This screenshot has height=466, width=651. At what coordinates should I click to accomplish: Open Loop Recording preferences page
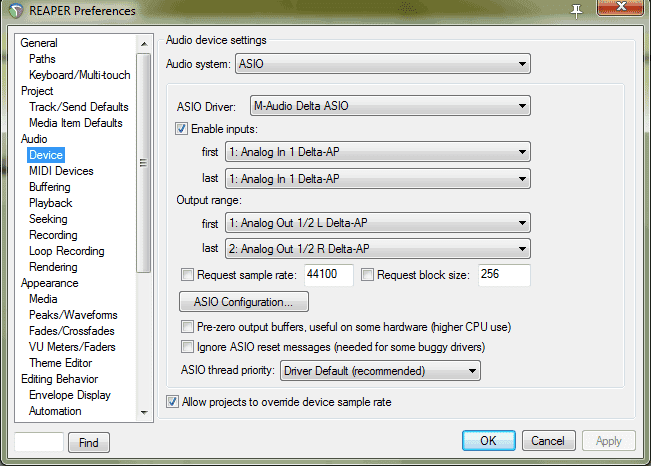click(x=66, y=251)
